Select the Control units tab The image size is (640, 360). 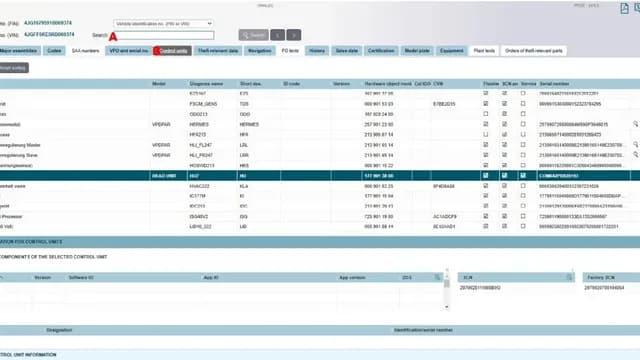(x=173, y=51)
